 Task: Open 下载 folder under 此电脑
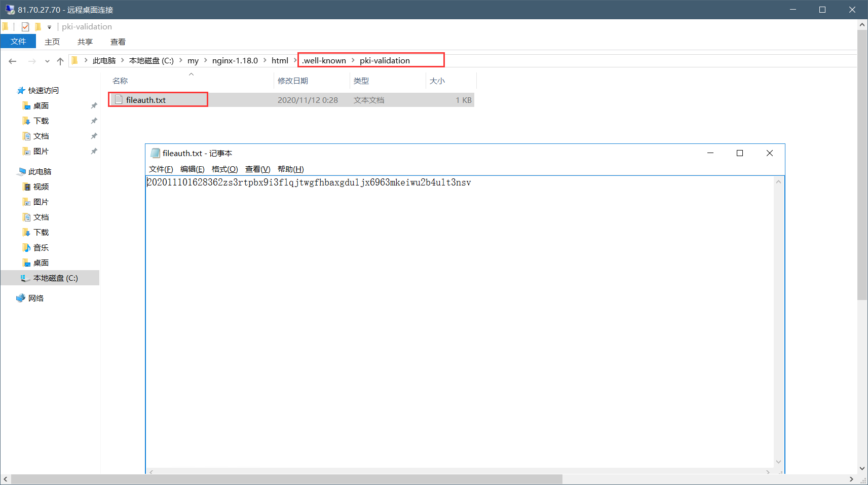pyautogui.click(x=41, y=232)
